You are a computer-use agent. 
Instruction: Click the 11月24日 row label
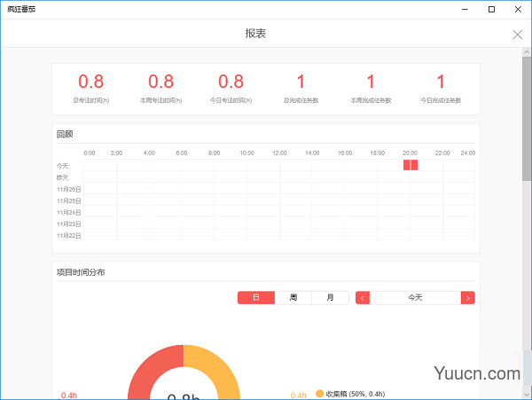coord(69,212)
